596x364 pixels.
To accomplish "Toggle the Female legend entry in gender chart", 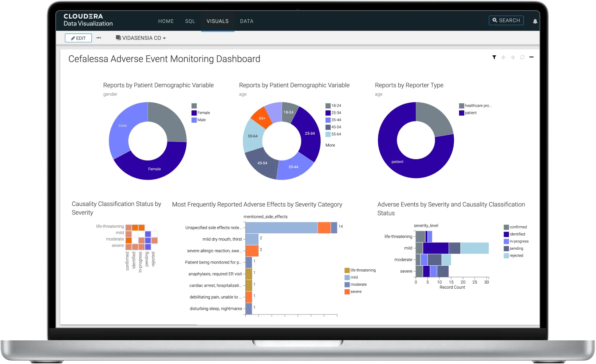I will [203, 113].
